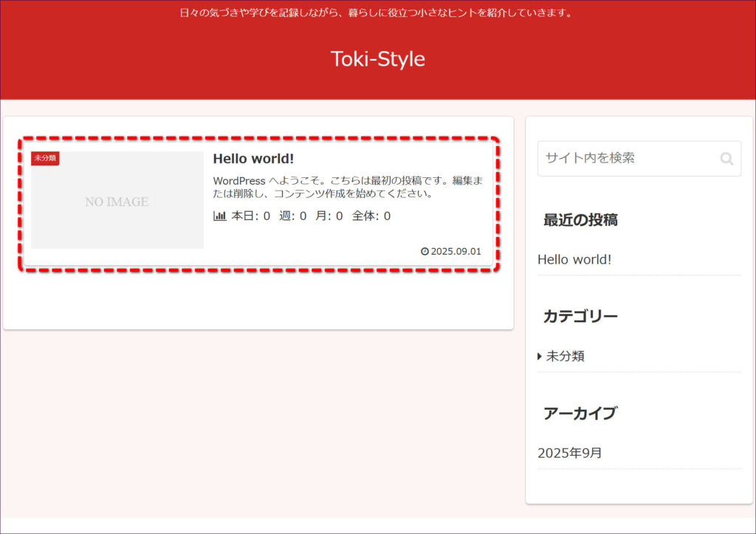Click the bar chart view-count icon
Viewport: 756px width, 534px height.
click(219, 216)
